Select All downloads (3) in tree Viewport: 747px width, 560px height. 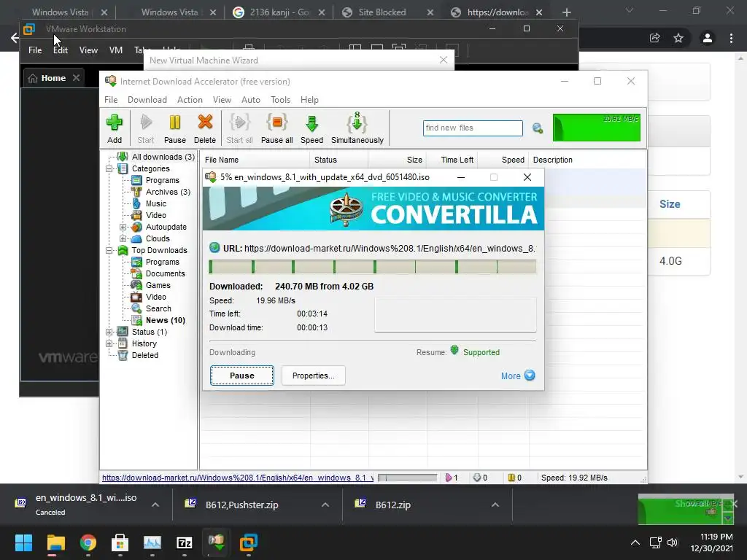tap(163, 157)
